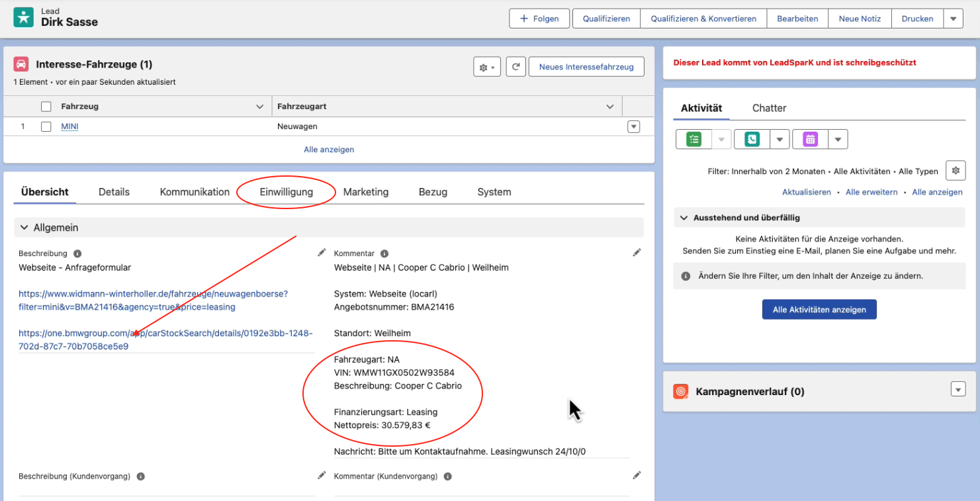980x501 pixels.
Task: Select the checkbox for the MINI row
Action: 46,126
